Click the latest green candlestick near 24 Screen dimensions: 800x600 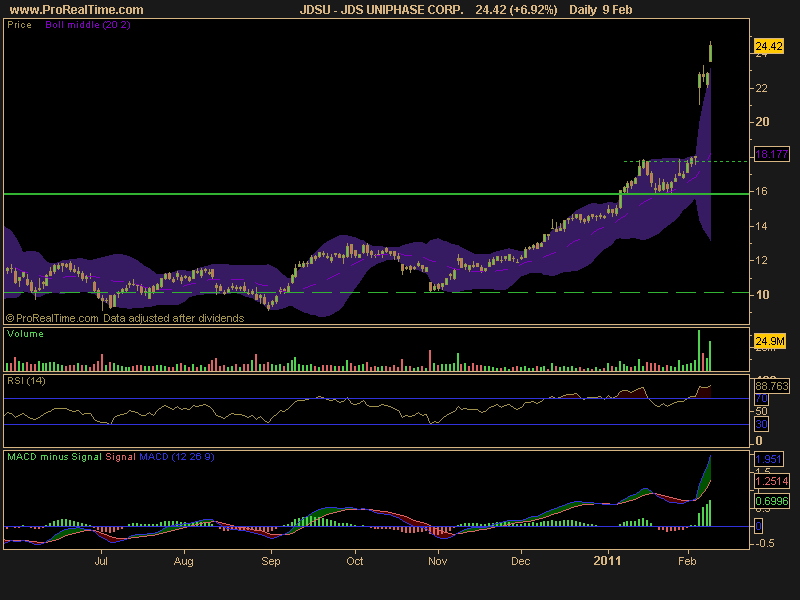[x=710, y=53]
